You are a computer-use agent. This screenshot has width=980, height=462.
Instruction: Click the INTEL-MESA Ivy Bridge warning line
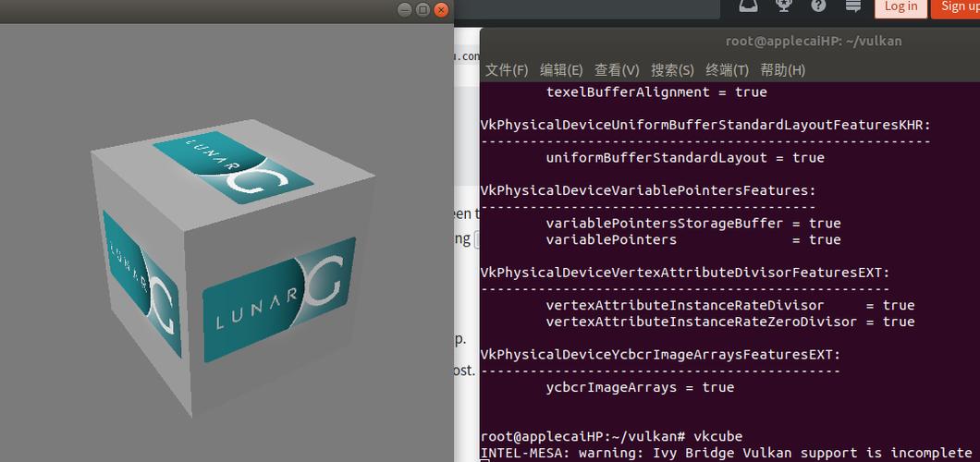click(727, 453)
